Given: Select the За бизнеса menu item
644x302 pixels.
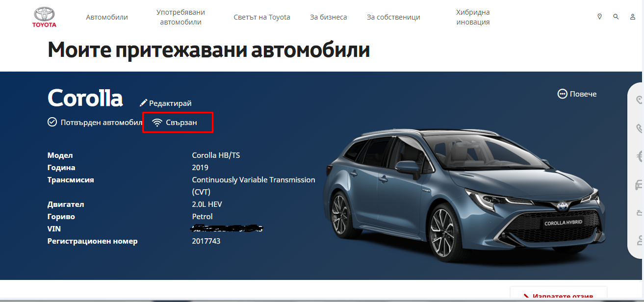Looking at the screenshot, I should [328, 17].
